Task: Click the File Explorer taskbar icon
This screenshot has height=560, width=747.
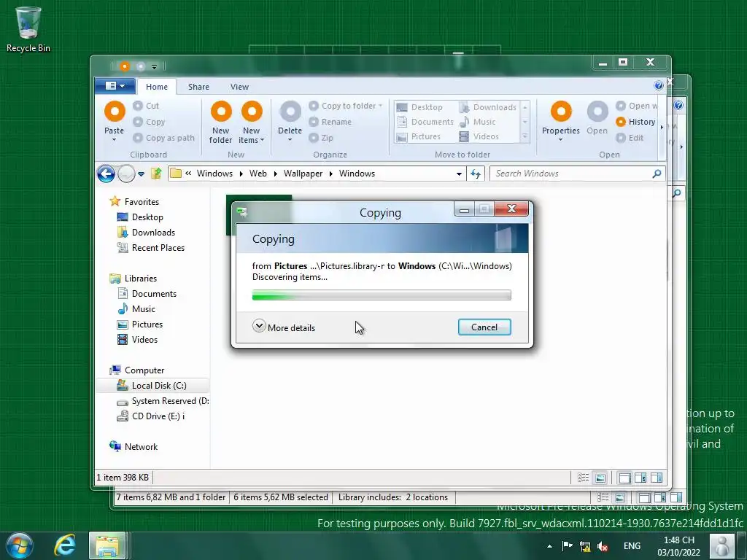Action: coord(107,545)
